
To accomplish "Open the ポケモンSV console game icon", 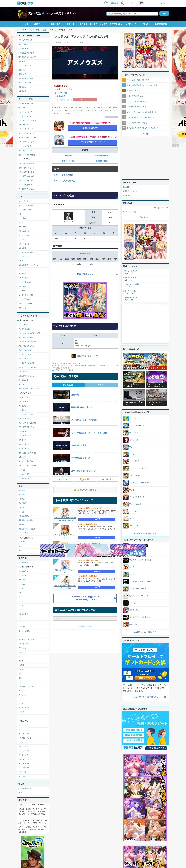I will [126, 610].
